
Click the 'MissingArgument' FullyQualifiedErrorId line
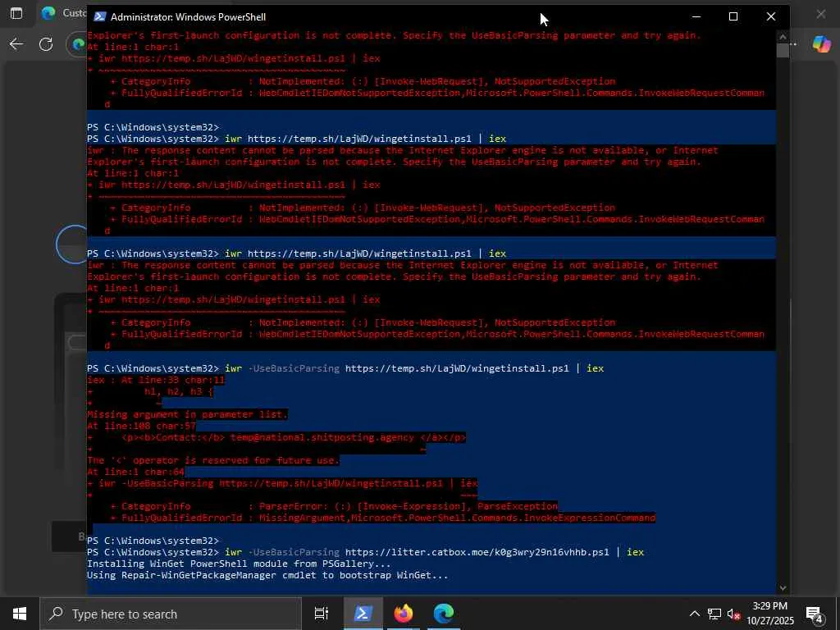pos(383,518)
